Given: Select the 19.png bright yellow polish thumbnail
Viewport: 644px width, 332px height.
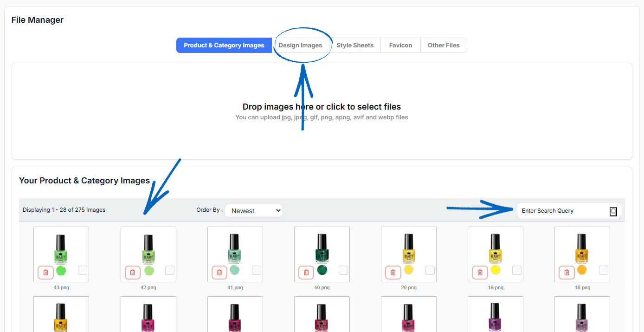Looking at the screenshot, I should (x=496, y=254).
